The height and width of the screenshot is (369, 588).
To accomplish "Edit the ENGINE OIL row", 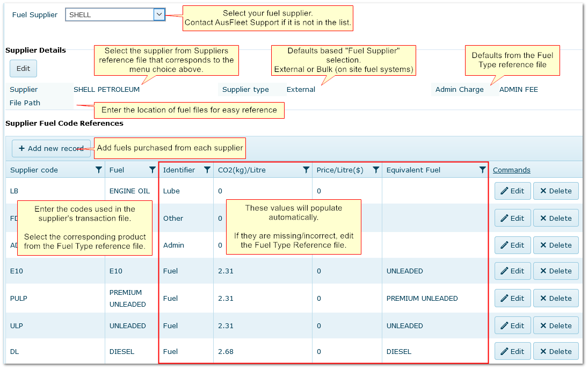I will [x=512, y=191].
